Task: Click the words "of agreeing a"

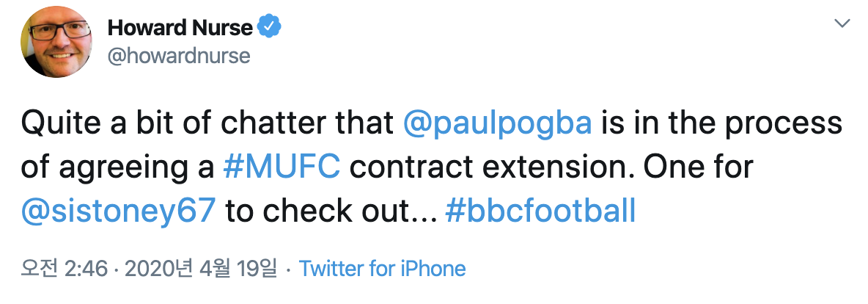Action: (x=117, y=167)
